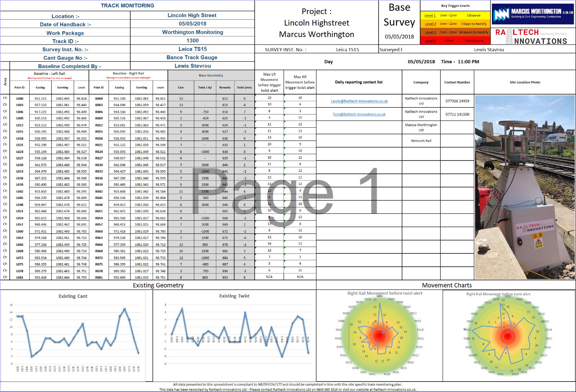Click the underlined Level 4 trigger label
This screenshot has width=576, height=392.
pos(430,41)
